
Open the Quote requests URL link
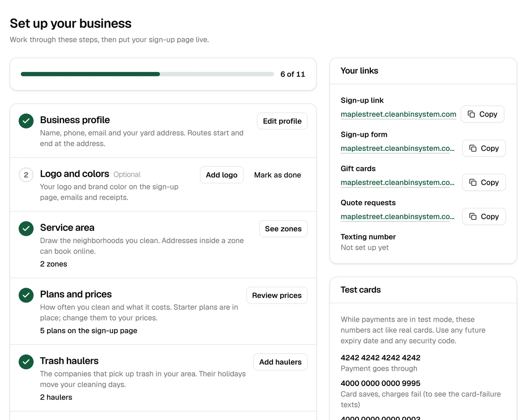pyautogui.click(x=397, y=216)
